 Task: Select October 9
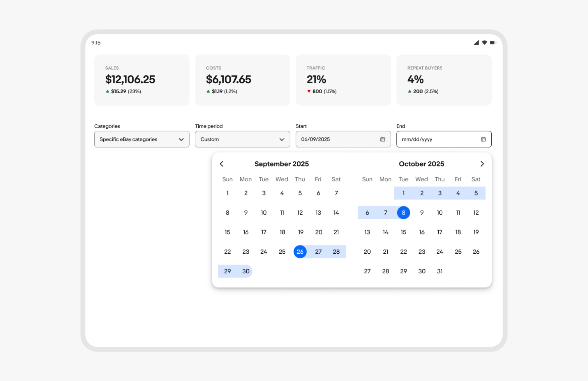[421, 213]
